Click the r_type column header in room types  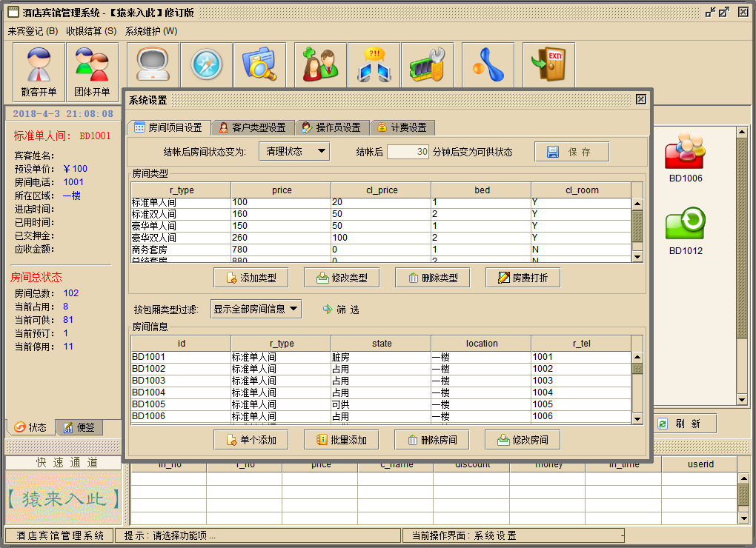coord(182,190)
